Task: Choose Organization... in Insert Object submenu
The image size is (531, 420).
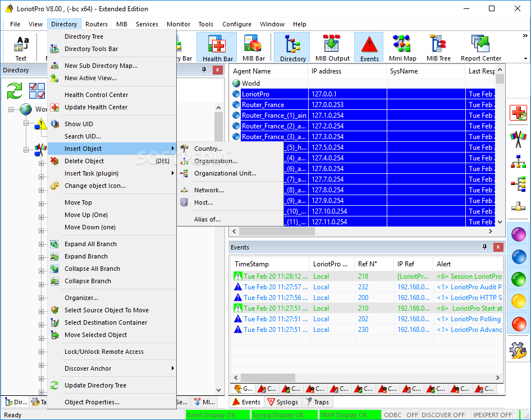Action: [x=230, y=161]
